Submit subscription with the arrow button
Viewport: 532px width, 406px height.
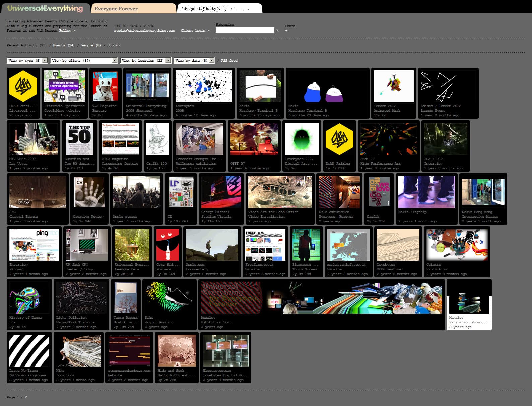(x=277, y=30)
